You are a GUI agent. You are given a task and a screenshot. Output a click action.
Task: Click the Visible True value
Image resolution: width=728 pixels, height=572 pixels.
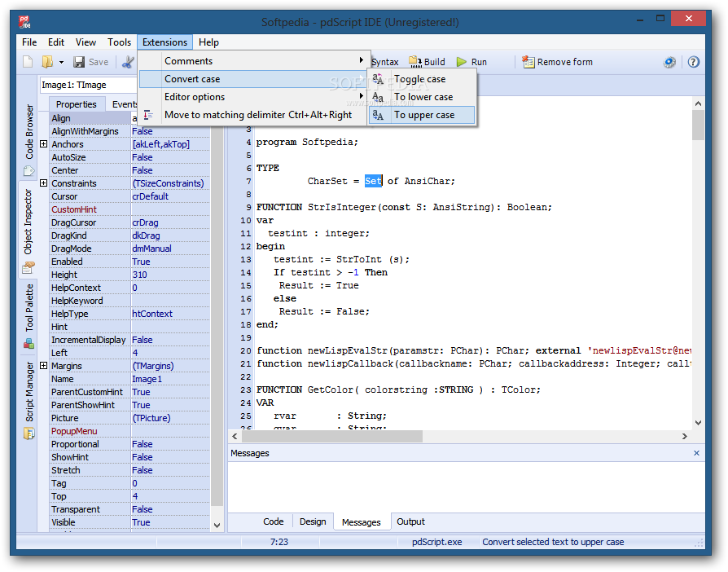point(170,522)
